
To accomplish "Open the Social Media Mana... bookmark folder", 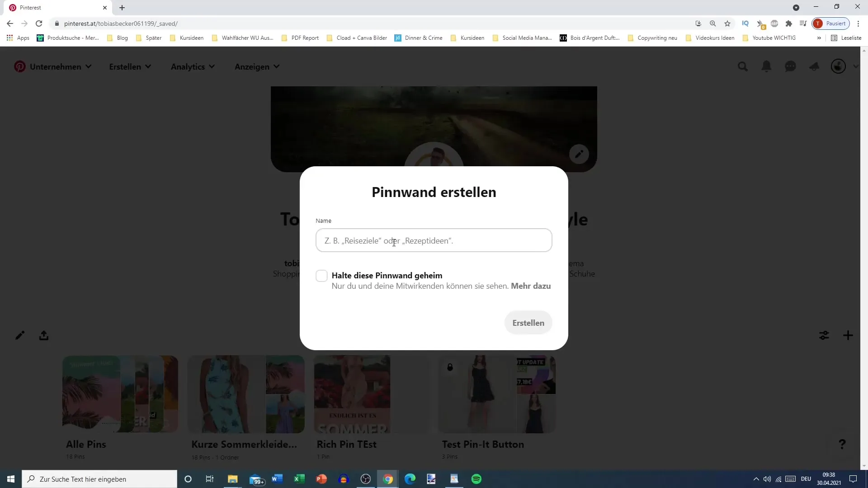I will [x=522, y=38].
